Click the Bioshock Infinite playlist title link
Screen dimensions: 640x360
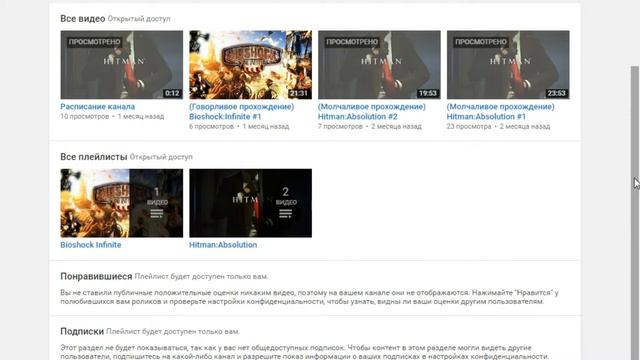point(91,245)
